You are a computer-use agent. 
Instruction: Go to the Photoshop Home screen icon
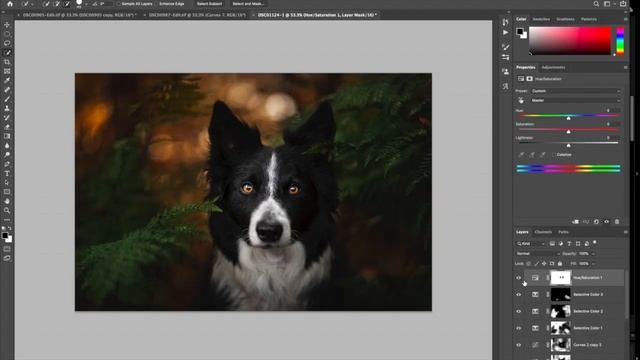tap(10, 4)
